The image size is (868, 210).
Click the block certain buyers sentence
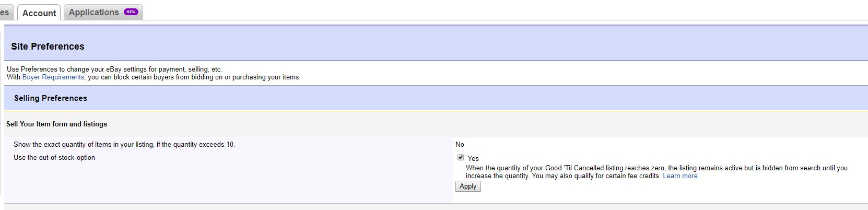coord(194,77)
